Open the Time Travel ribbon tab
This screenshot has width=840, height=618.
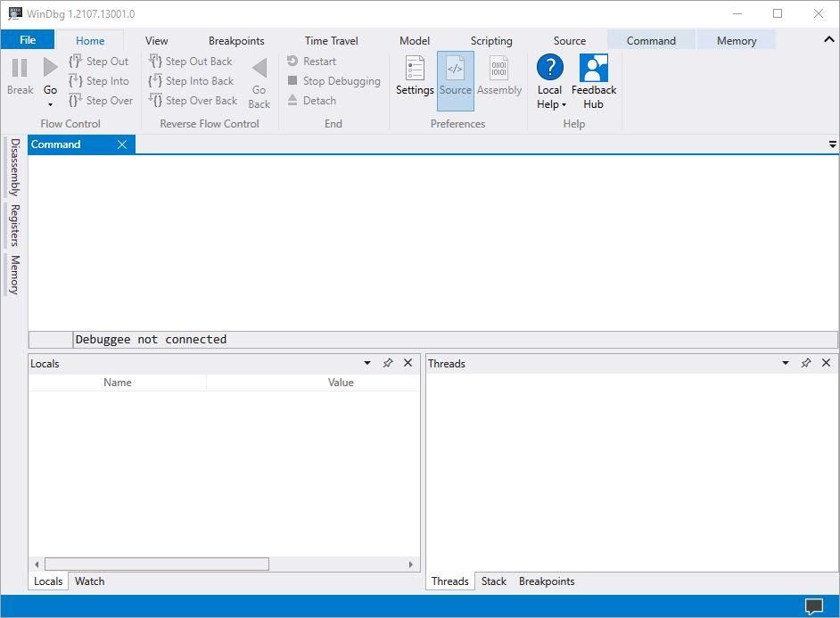(331, 41)
